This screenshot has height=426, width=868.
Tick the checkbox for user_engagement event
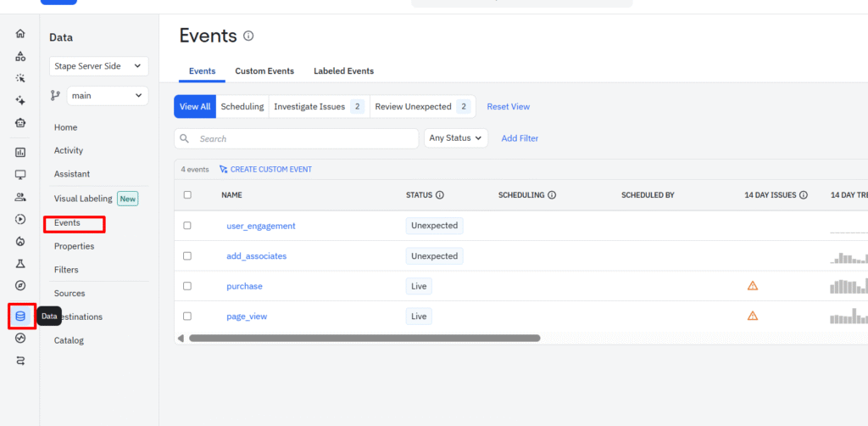pos(187,226)
